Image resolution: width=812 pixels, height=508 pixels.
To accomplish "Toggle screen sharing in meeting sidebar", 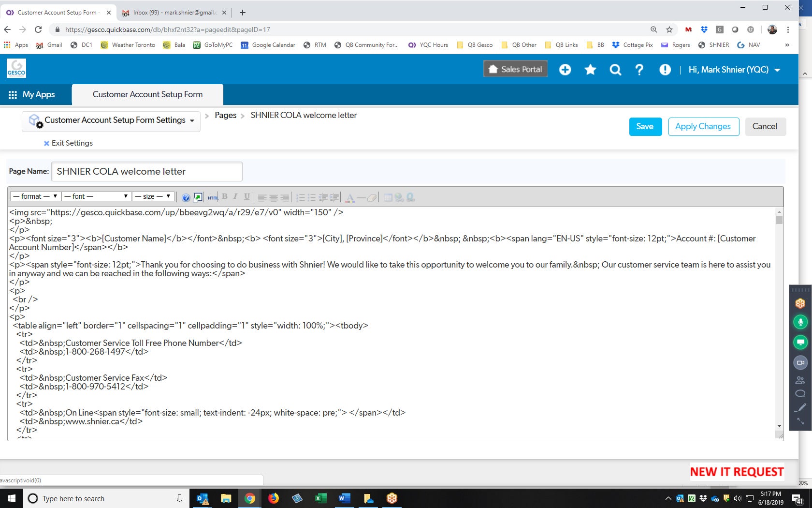I will [x=800, y=342].
